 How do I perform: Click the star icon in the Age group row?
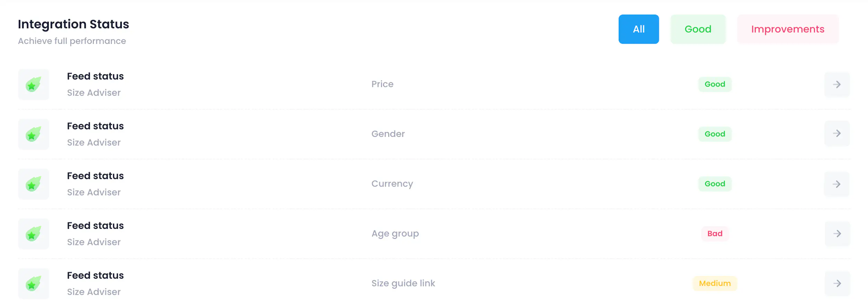tap(33, 234)
